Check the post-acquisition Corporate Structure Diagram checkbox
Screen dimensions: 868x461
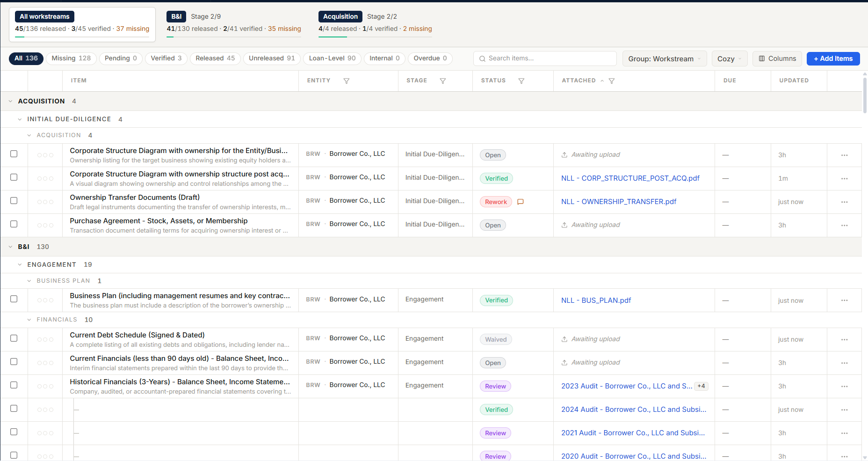click(x=14, y=177)
